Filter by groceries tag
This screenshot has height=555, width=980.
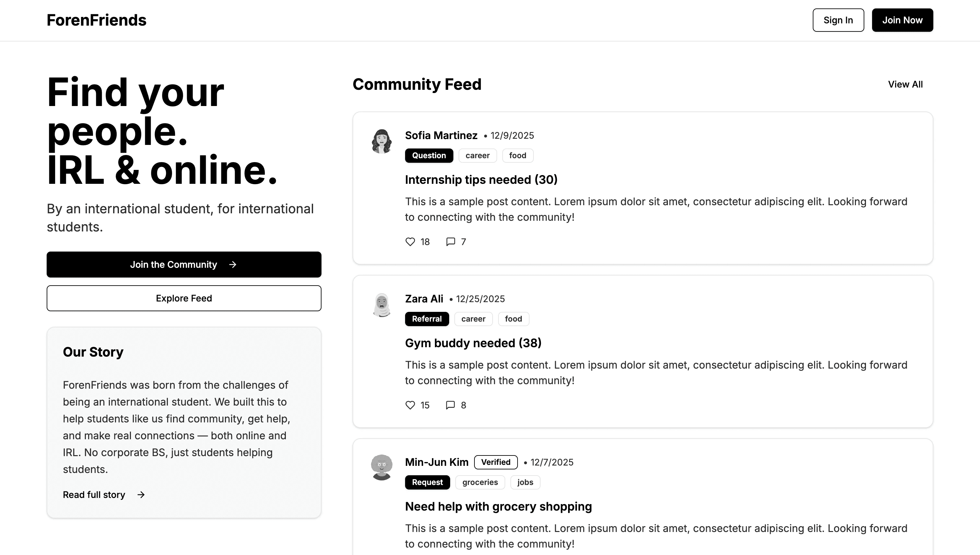pyautogui.click(x=480, y=482)
